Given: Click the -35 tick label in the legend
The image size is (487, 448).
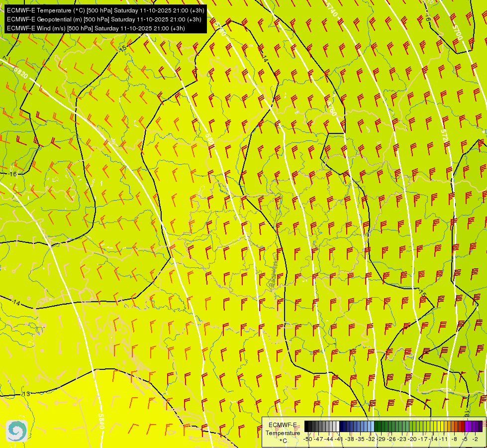Looking at the screenshot, I should (x=360, y=439).
